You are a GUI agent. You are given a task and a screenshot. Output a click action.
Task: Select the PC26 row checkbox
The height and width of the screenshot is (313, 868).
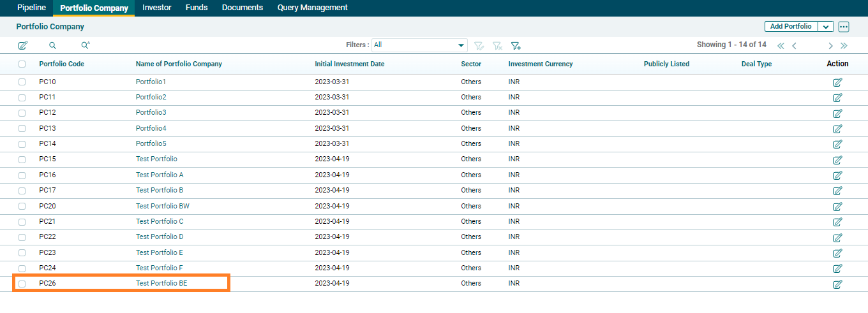point(22,284)
